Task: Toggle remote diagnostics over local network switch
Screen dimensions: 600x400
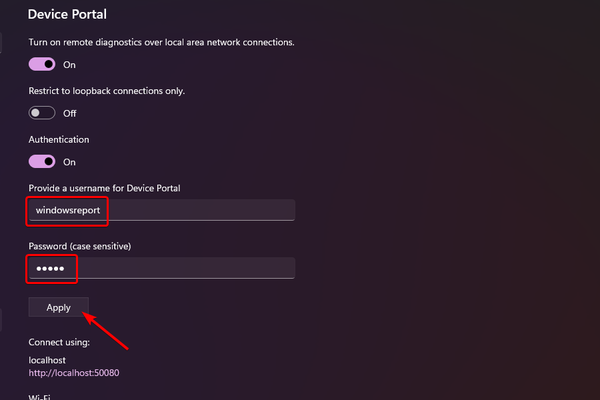Action: [x=42, y=64]
